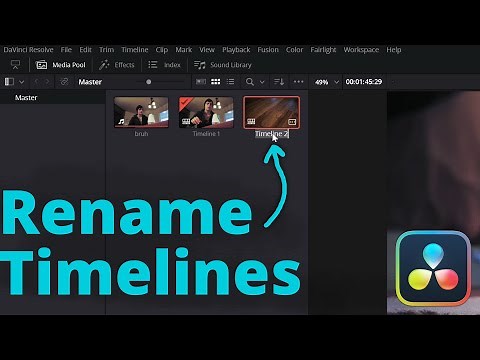Image resolution: width=480 pixels, height=360 pixels.
Task: Open the 49% viewer zoom dropdown
Action: [327, 82]
